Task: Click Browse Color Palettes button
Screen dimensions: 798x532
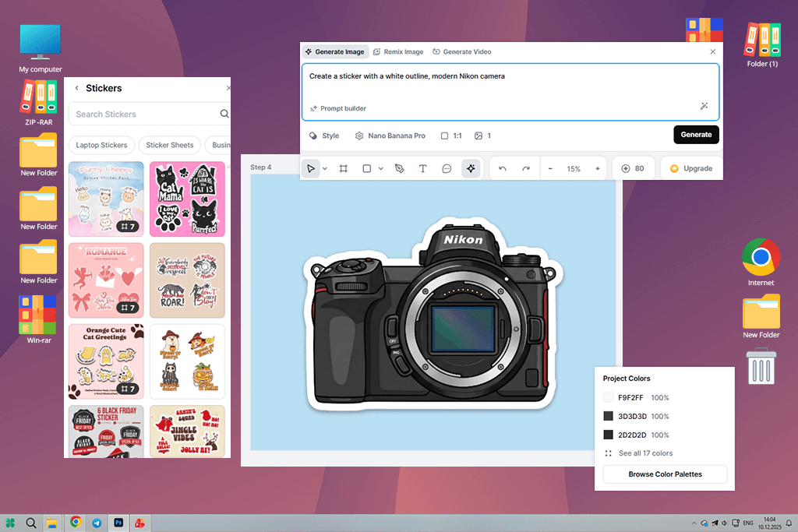Action: [665, 474]
